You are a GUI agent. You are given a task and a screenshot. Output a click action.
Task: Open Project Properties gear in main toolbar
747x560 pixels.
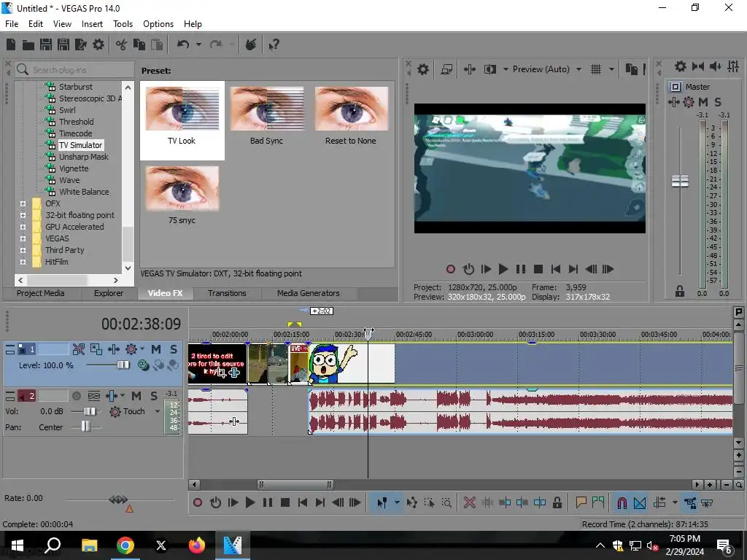(98, 44)
